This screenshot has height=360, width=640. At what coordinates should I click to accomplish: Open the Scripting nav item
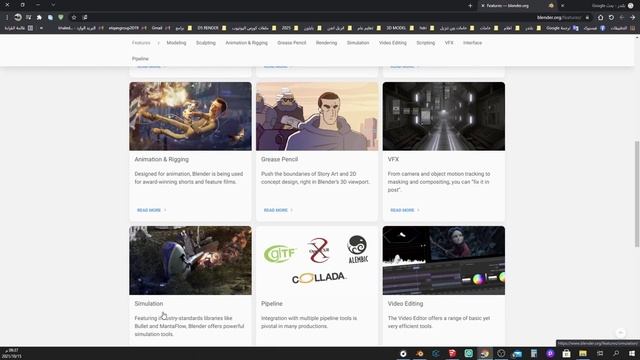426,43
